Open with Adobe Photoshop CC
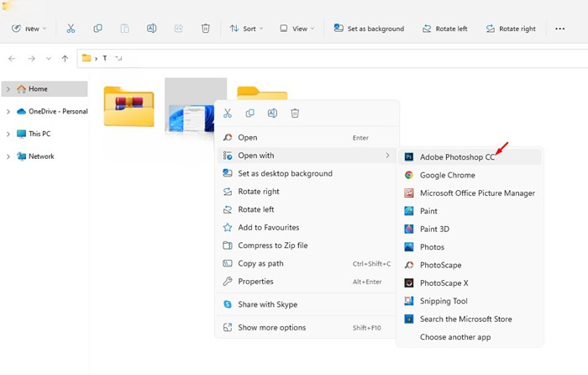The width and height of the screenshot is (588, 375). (470, 157)
